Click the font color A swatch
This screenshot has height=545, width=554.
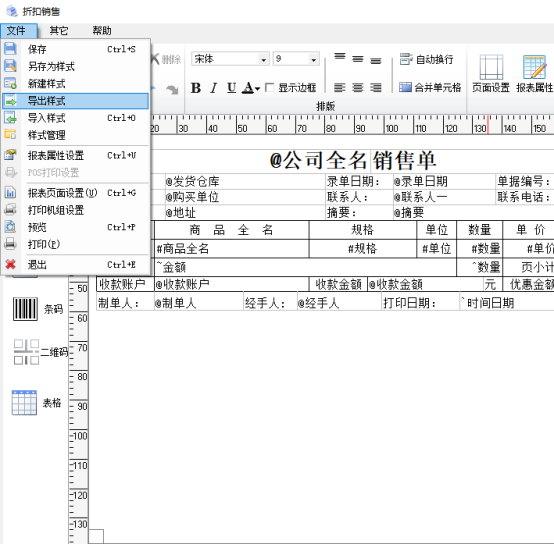[248, 88]
